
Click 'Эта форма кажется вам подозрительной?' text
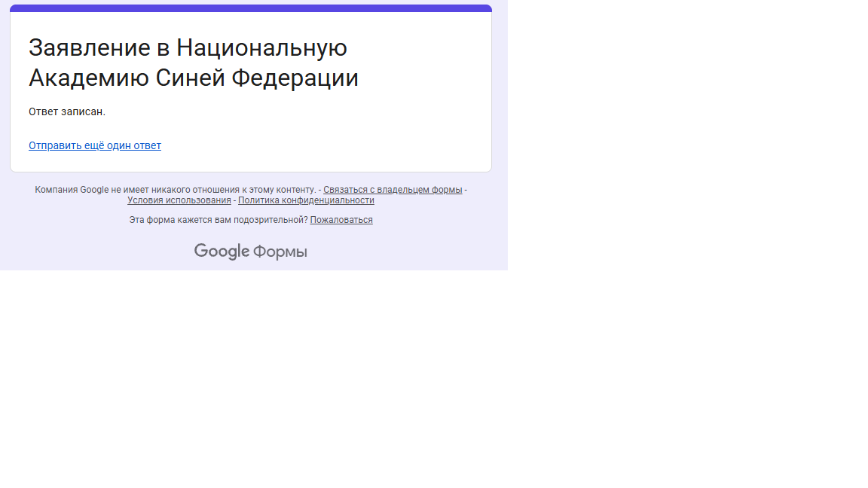coord(219,220)
